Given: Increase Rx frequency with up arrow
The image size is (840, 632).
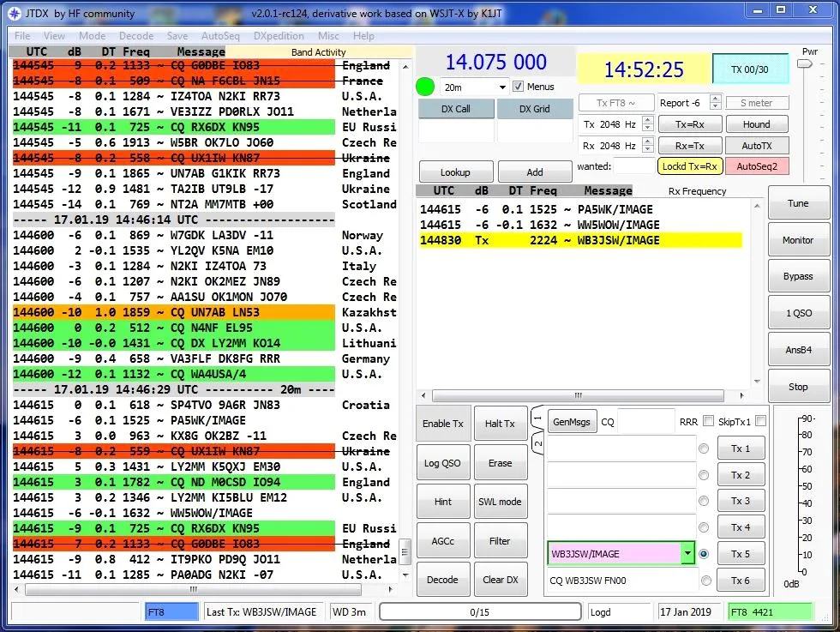Looking at the screenshot, I should [x=648, y=141].
